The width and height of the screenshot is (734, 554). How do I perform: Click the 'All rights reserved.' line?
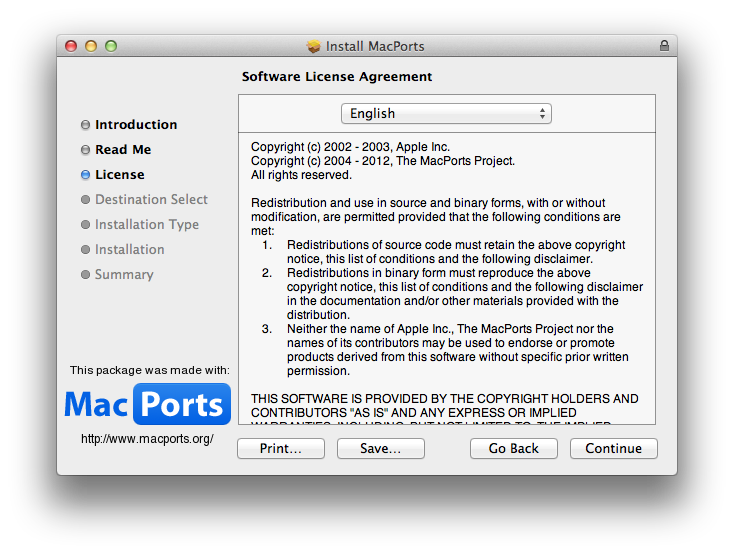coord(301,175)
